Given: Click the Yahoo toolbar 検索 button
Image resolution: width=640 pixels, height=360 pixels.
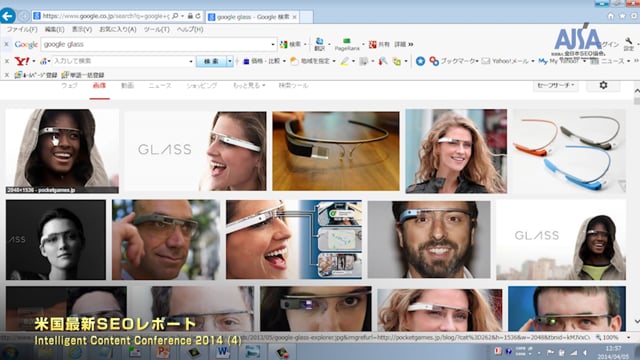Looking at the screenshot, I should tap(211, 61).
